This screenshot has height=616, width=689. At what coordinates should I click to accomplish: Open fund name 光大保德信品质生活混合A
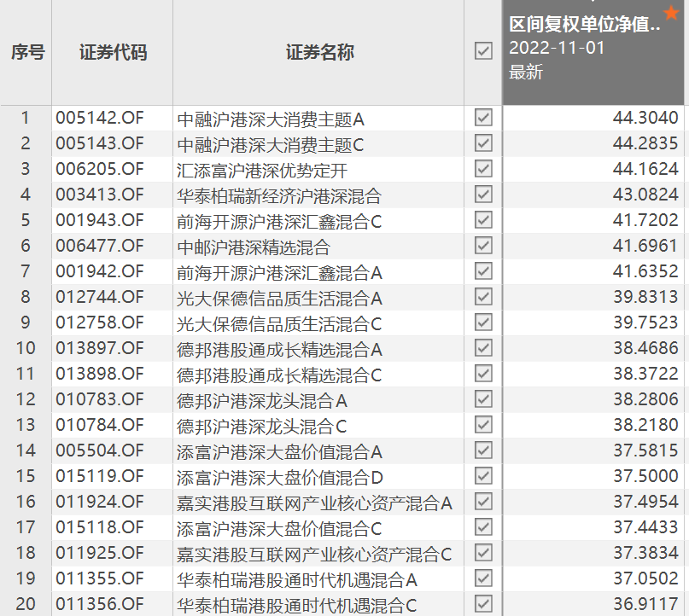coord(279,298)
